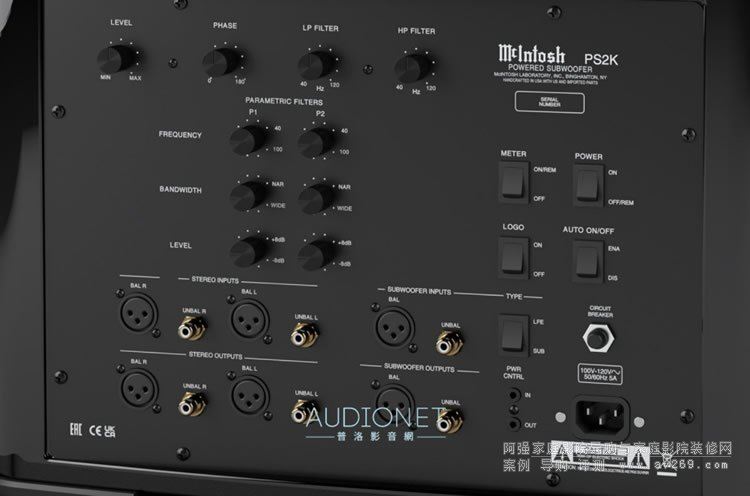This screenshot has height=496, width=750.
Task: Click the 100V-120V 50/60Hz 5A voltage label
Action: [600, 374]
